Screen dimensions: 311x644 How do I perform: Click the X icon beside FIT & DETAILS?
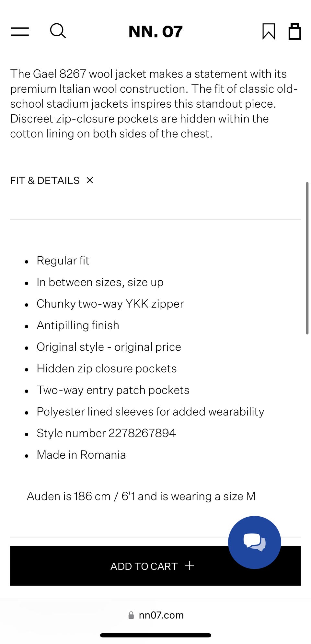point(90,180)
